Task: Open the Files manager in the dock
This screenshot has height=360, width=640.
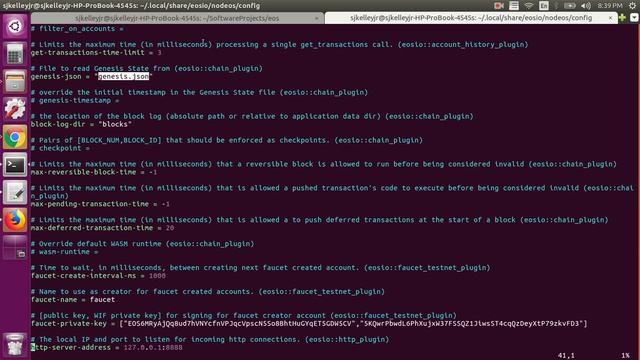Action: tap(15, 82)
